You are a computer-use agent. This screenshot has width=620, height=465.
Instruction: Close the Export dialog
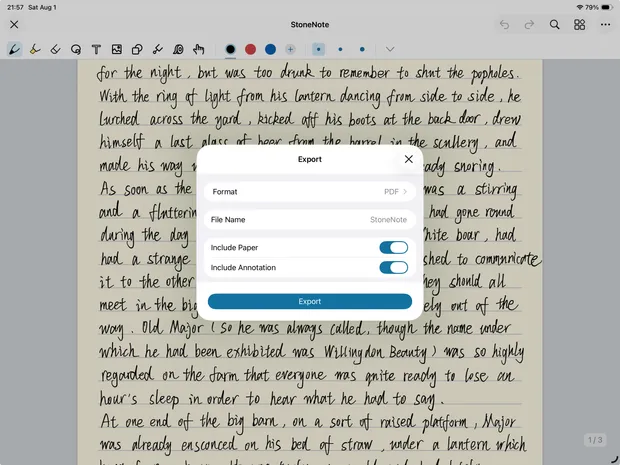click(x=409, y=159)
